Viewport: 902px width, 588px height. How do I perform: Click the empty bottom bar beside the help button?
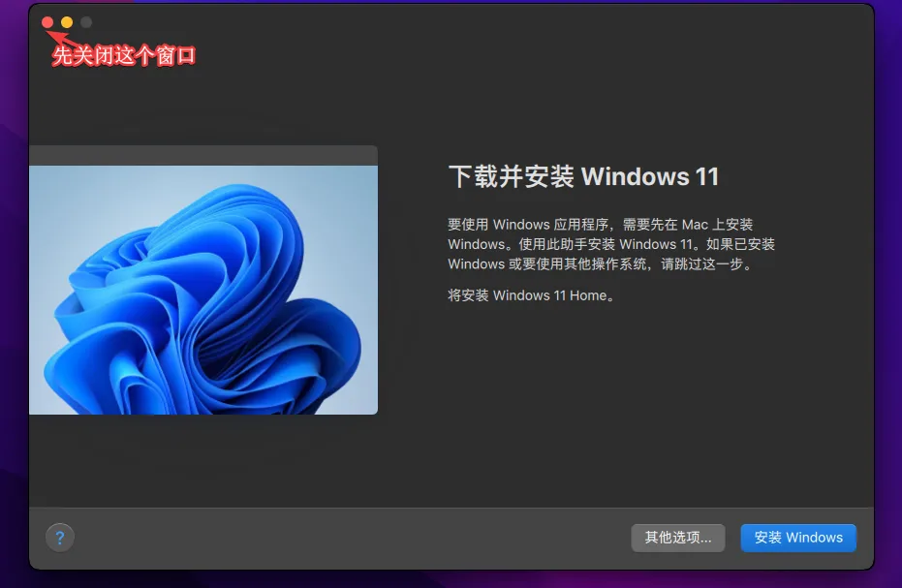pyautogui.click(x=339, y=538)
